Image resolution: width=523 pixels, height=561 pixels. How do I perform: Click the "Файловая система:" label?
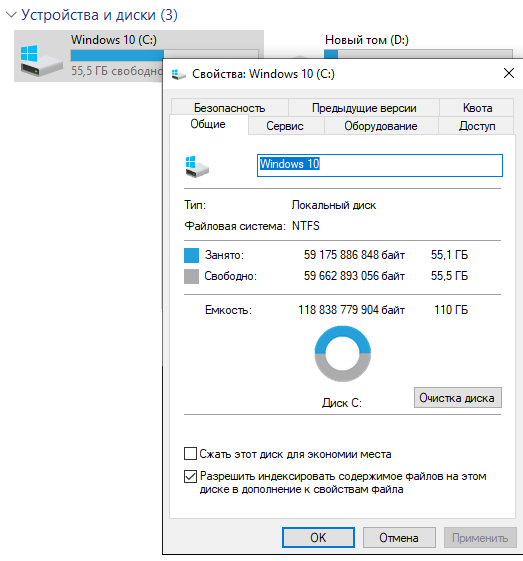235,226
